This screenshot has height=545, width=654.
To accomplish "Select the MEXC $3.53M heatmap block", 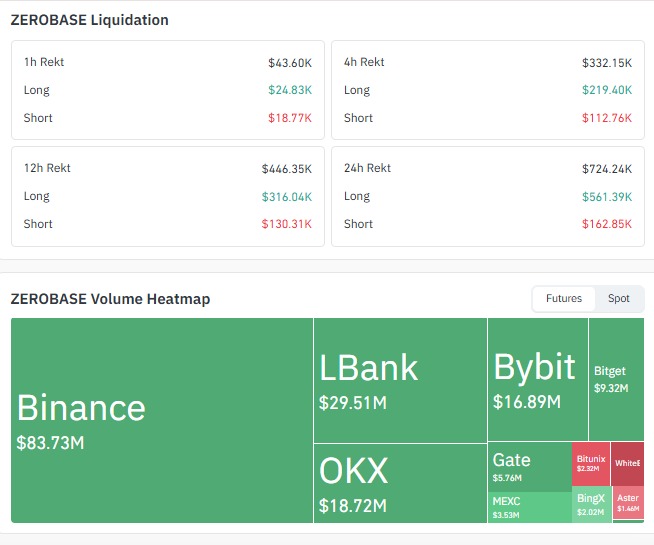I will click(x=530, y=507).
